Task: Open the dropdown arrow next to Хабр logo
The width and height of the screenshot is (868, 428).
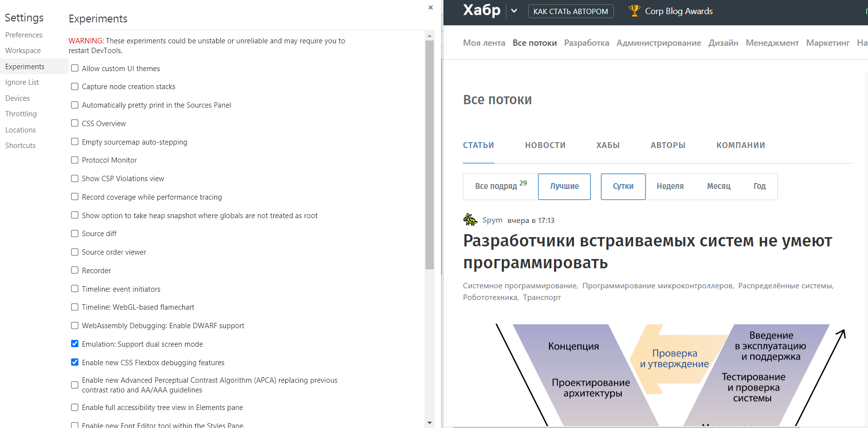Action: pyautogui.click(x=514, y=11)
